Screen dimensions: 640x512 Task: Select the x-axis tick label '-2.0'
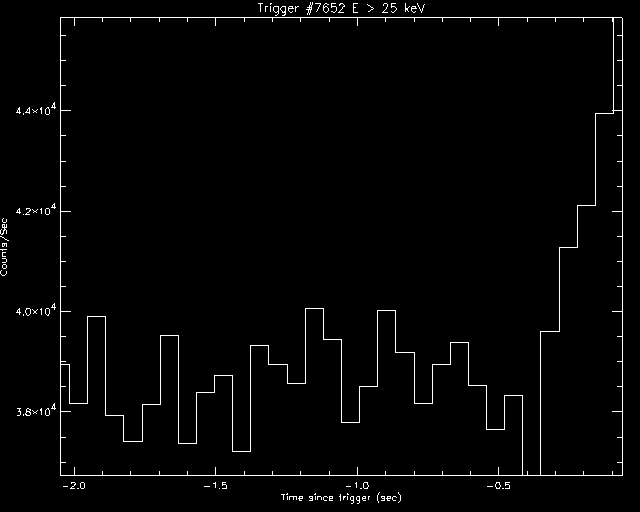click(x=75, y=486)
